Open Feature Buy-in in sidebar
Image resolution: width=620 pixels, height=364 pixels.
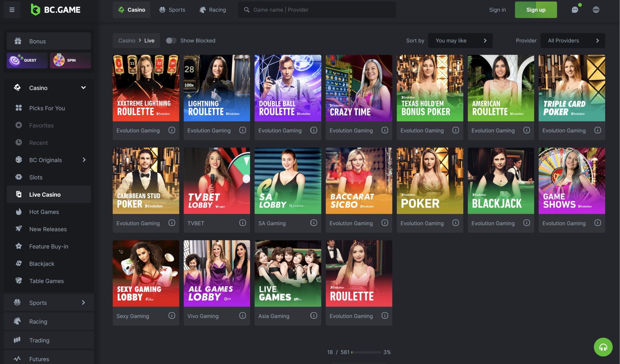[x=49, y=247]
